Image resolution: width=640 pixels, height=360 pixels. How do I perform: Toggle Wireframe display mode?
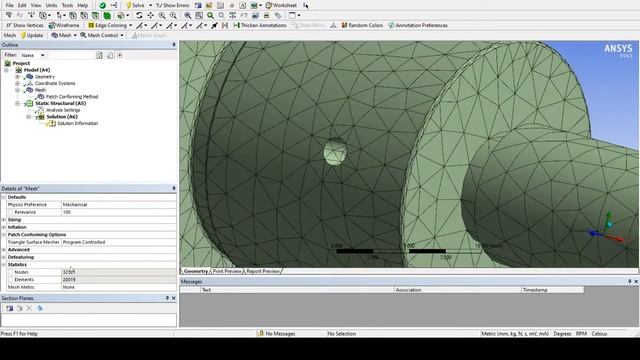(x=64, y=25)
